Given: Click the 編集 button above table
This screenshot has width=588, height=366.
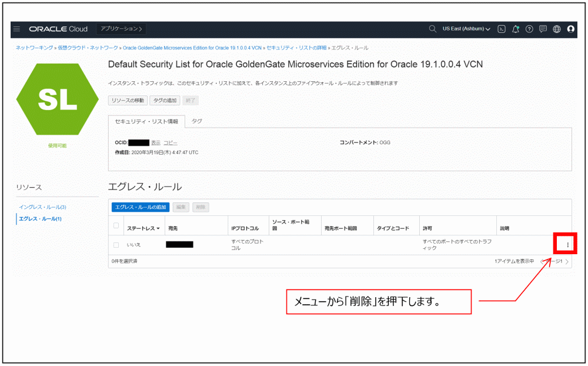Looking at the screenshot, I should (x=181, y=207).
